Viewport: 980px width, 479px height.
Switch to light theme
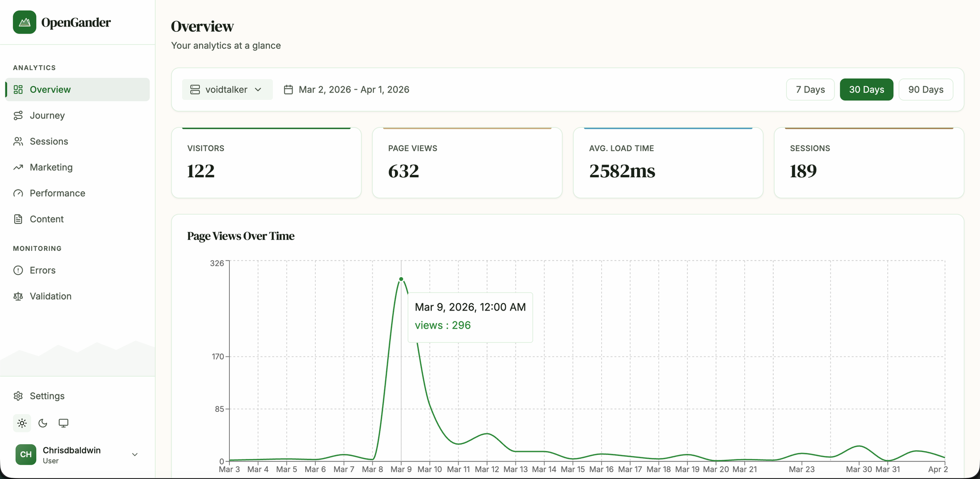tap(22, 423)
